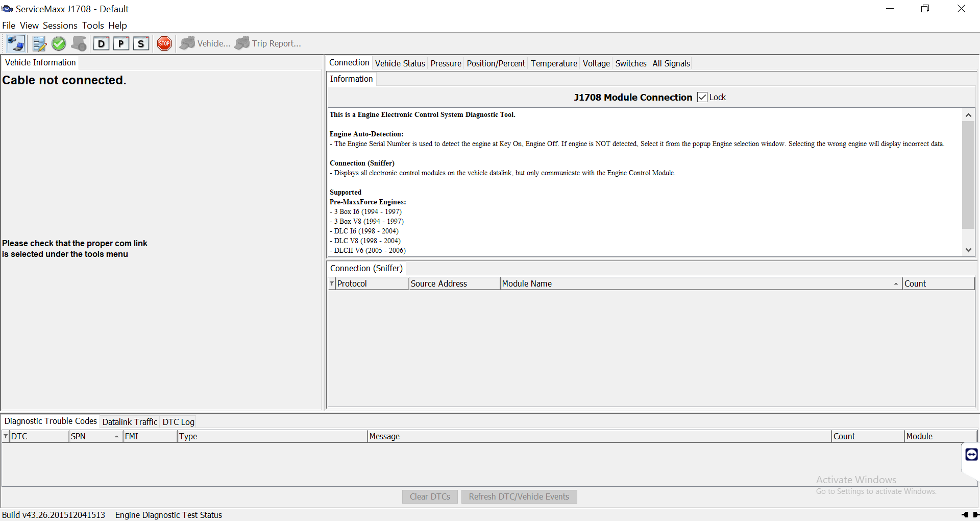The image size is (980, 521).
Task: Click the left arrow in status bar
Action: pyautogui.click(x=965, y=515)
